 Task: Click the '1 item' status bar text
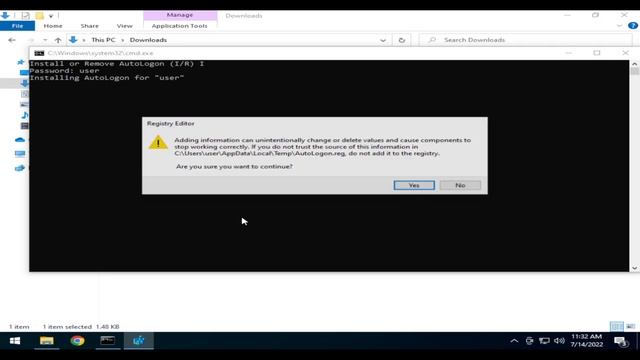(x=19, y=327)
